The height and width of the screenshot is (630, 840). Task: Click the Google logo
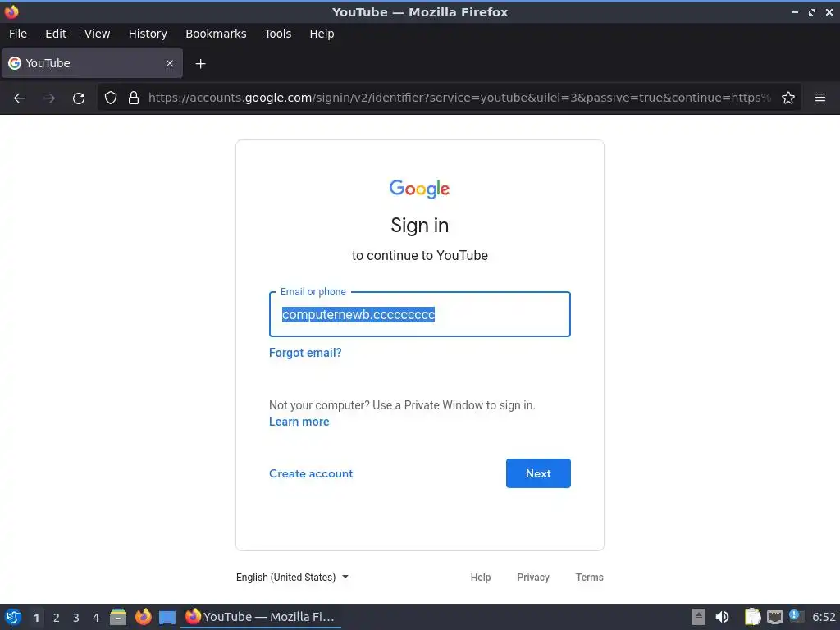(419, 189)
